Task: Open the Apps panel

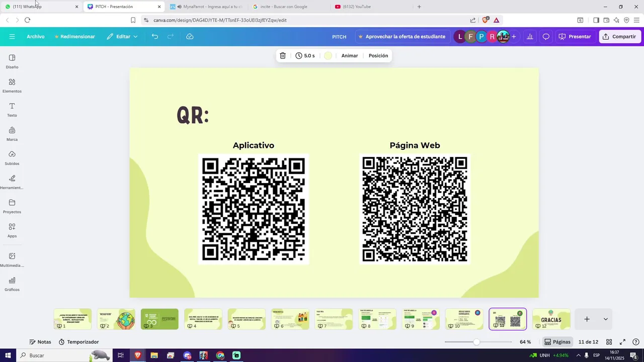Action: [x=12, y=230]
